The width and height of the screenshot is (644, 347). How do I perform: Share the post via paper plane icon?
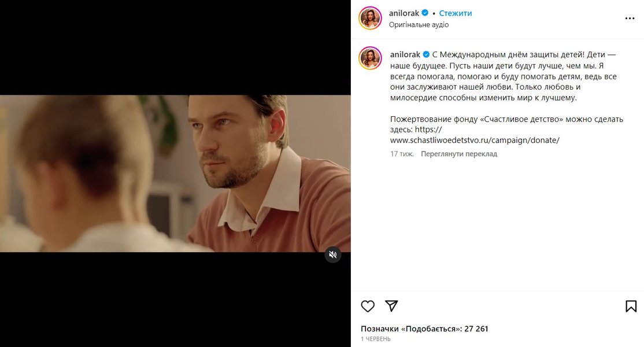coord(391,306)
